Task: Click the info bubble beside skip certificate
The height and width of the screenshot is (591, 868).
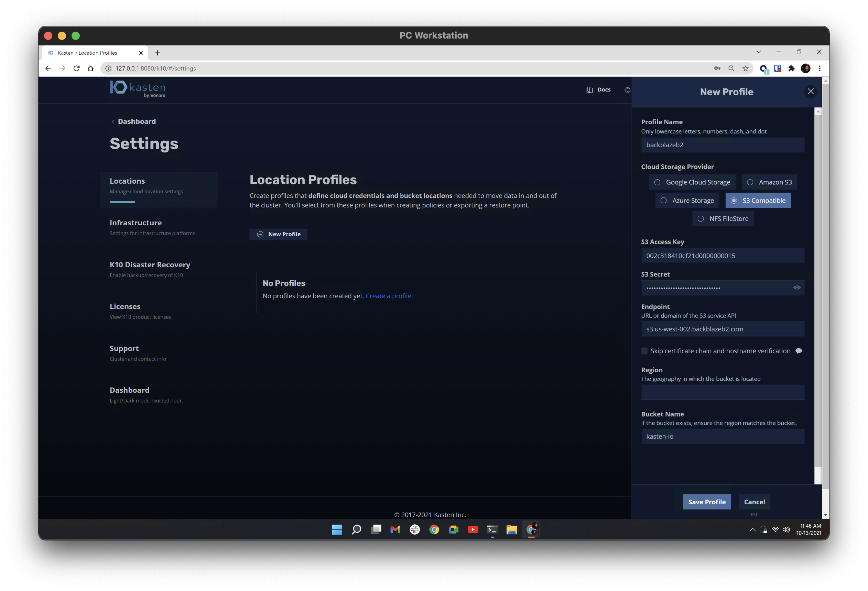Action: (x=799, y=351)
